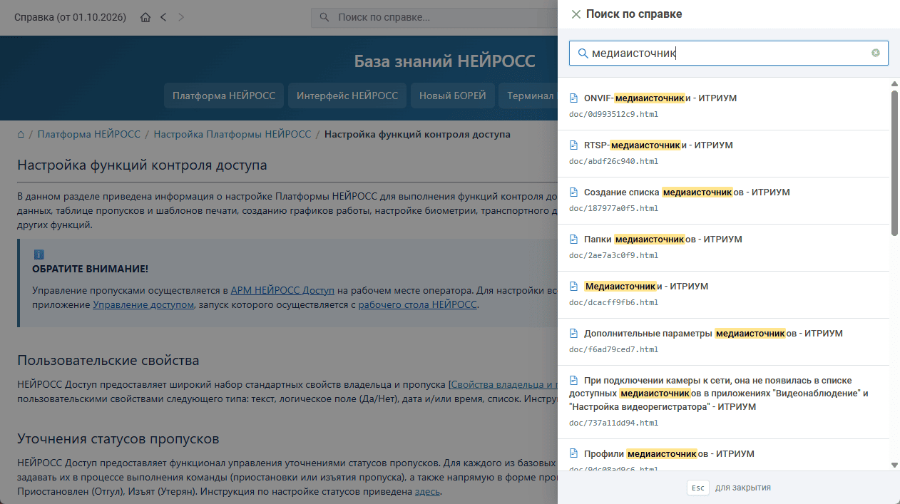The image size is (900, 504).
Task: Click search icon in top bar search box
Action: click(324, 17)
